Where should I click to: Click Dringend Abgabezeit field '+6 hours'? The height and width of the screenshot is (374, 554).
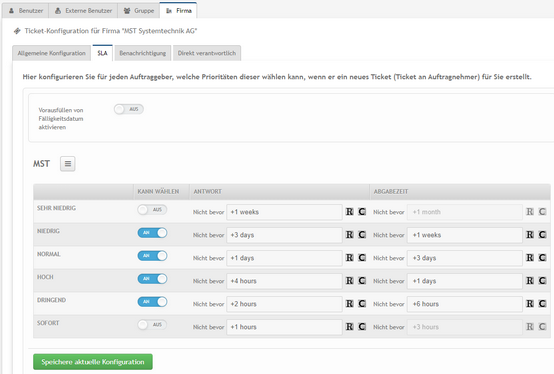pos(465,304)
